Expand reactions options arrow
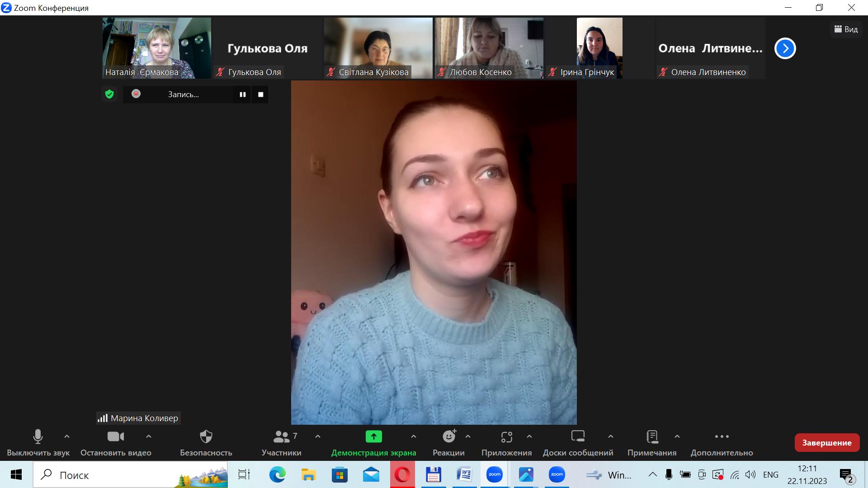This screenshot has width=868, height=488. point(468,436)
